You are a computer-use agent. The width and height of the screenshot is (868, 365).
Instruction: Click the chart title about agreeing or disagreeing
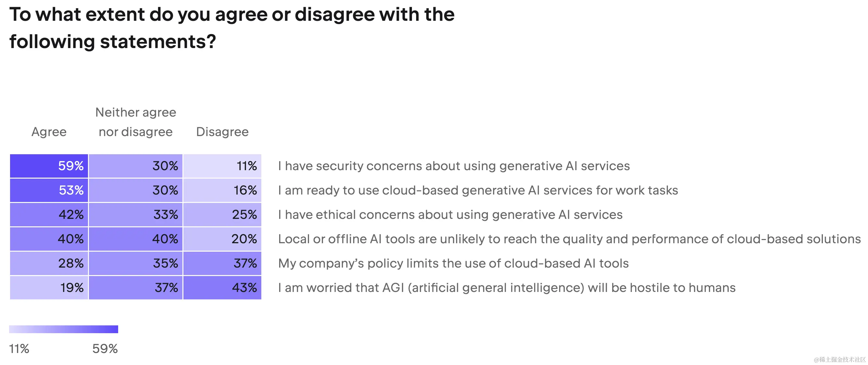coord(232,28)
